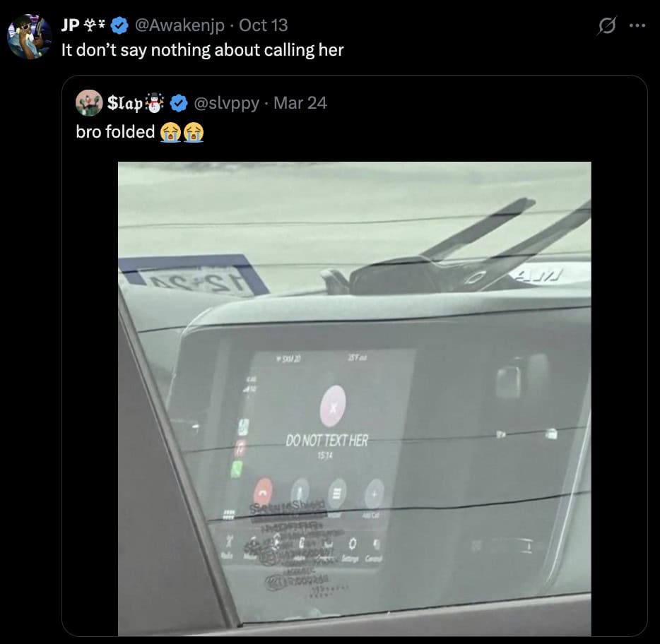
Task: Click the verified badge next to $lap
Action: [179, 103]
